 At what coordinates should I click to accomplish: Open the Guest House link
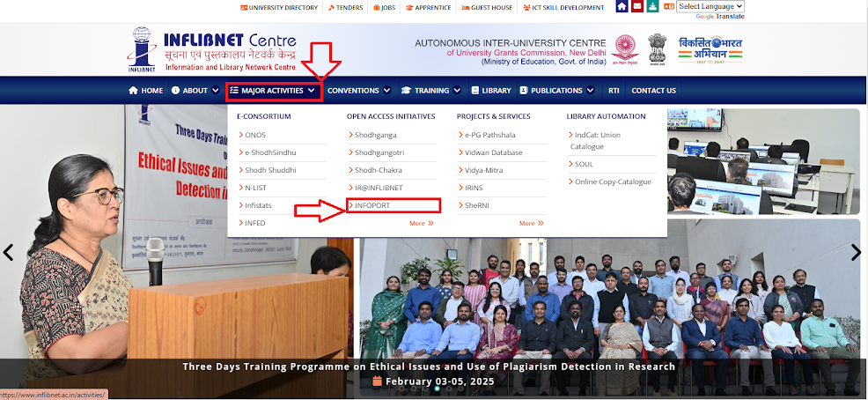click(x=487, y=8)
